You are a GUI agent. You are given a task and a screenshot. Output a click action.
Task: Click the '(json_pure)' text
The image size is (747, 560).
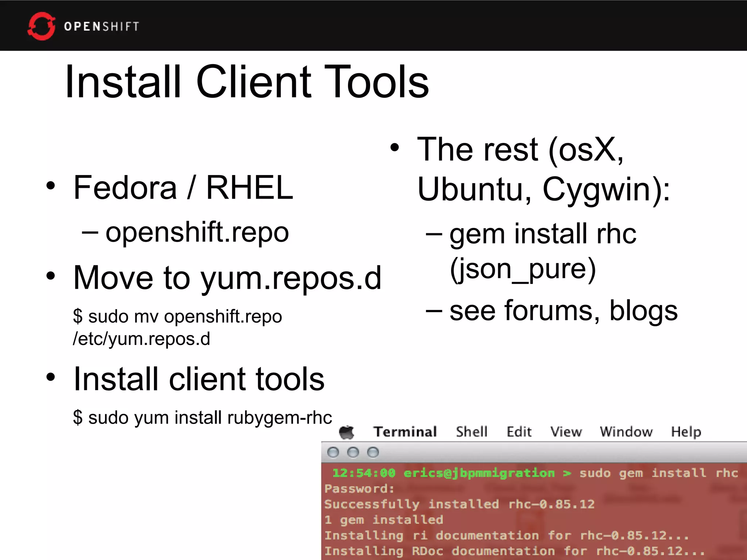523,270
